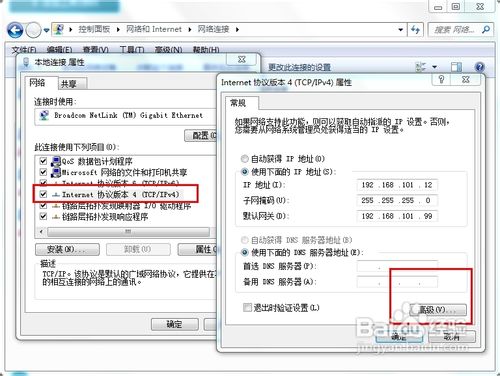Click the 首选 DNS 服务器 input field
This screenshot has width=500, height=376.
point(397,266)
